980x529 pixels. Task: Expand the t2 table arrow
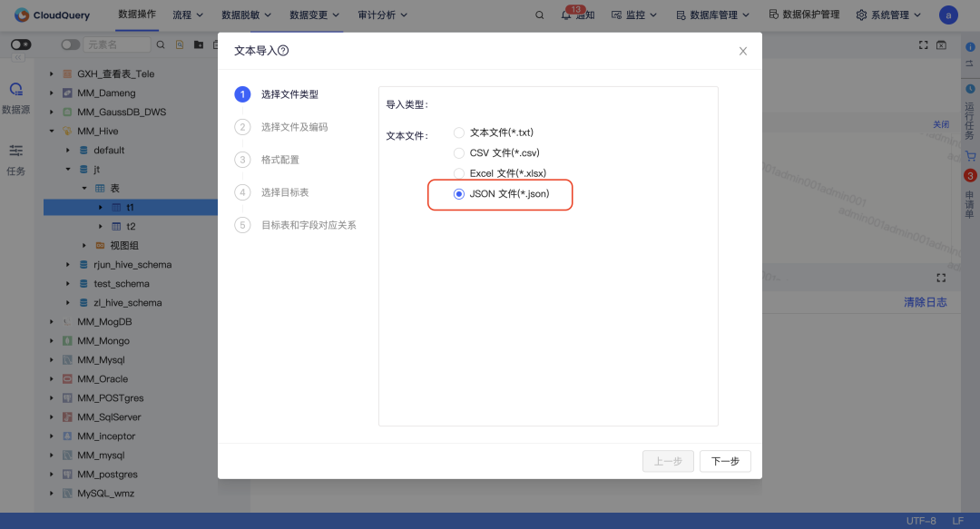pyautogui.click(x=100, y=226)
